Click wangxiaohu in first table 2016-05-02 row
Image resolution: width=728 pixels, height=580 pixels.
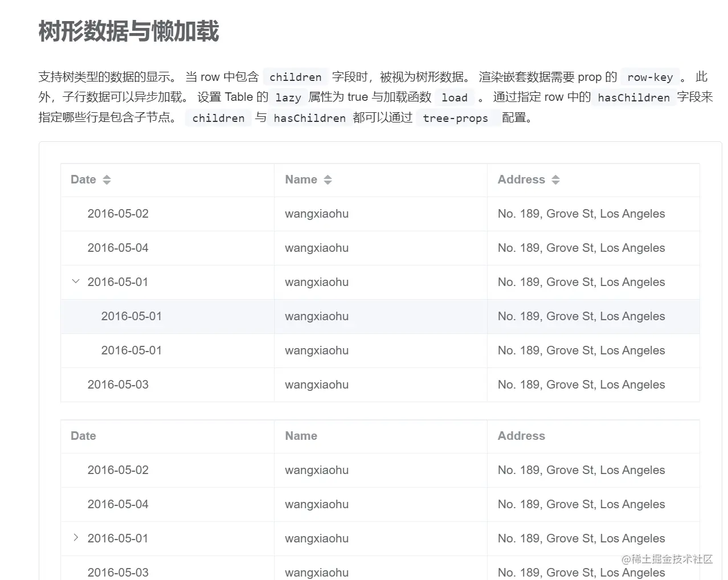(317, 214)
